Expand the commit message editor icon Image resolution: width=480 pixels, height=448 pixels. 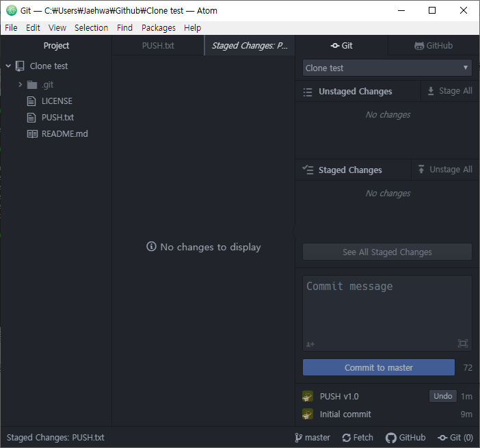click(x=462, y=343)
